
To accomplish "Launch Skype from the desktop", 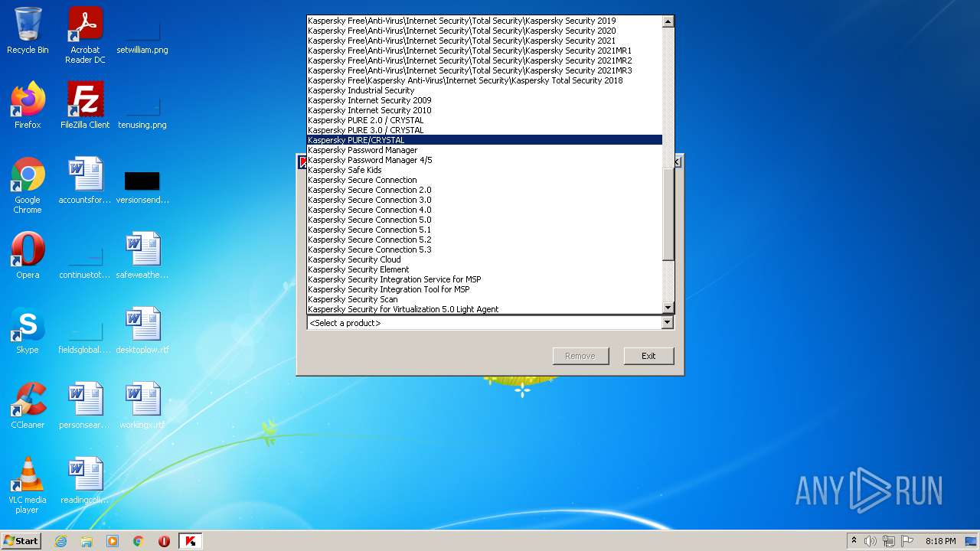I will point(28,331).
